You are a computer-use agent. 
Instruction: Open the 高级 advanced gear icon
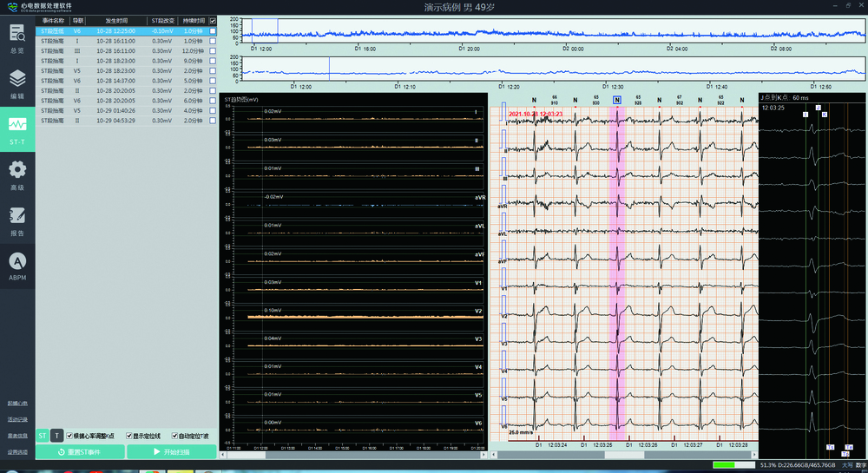click(17, 171)
